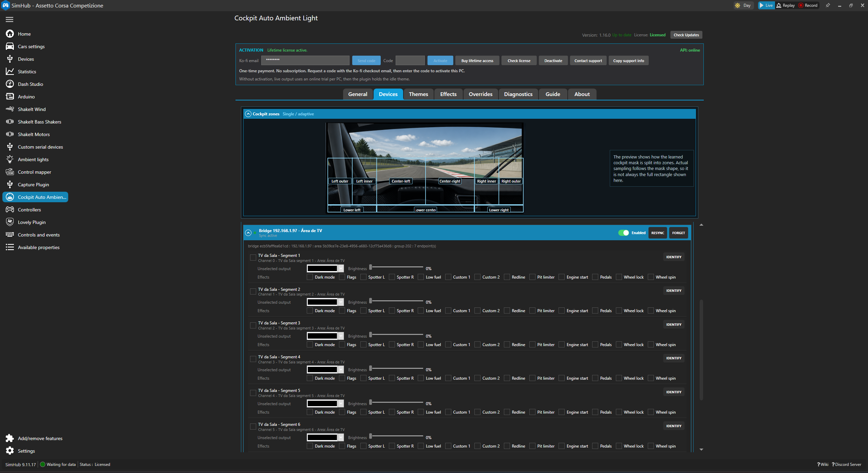Switch to the Effects tab
Viewport: 868px width, 473px height.
(448, 94)
